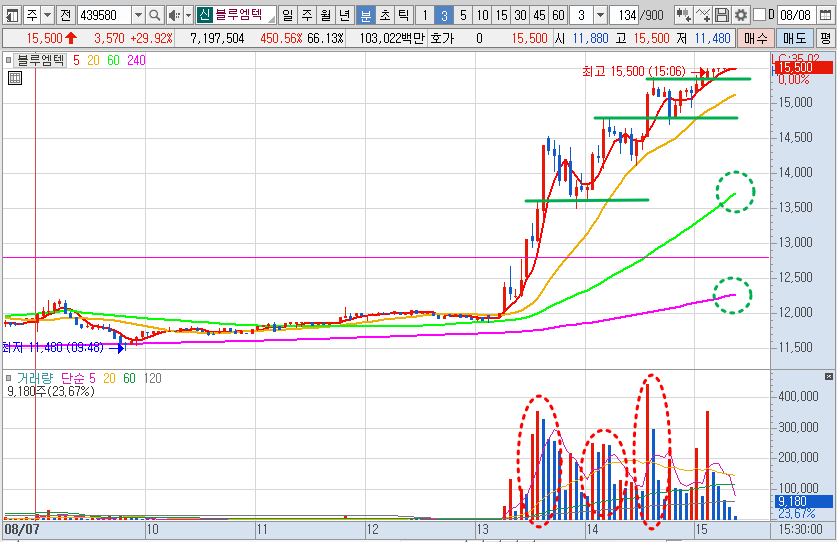Click the 15:30:00 time label on the axis
Viewport: 837px width, 542px height.
point(800,529)
